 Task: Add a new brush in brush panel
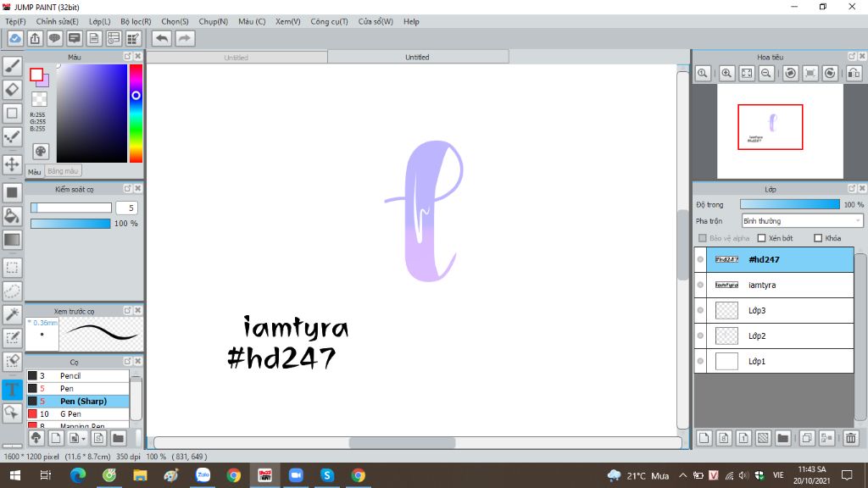click(x=56, y=438)
